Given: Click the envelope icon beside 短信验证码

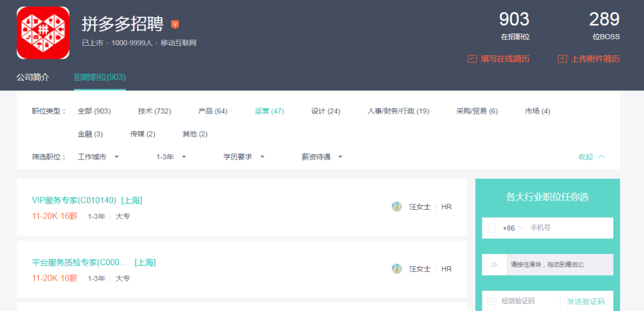Looking at the screenshot, I should tap(491, 301).
